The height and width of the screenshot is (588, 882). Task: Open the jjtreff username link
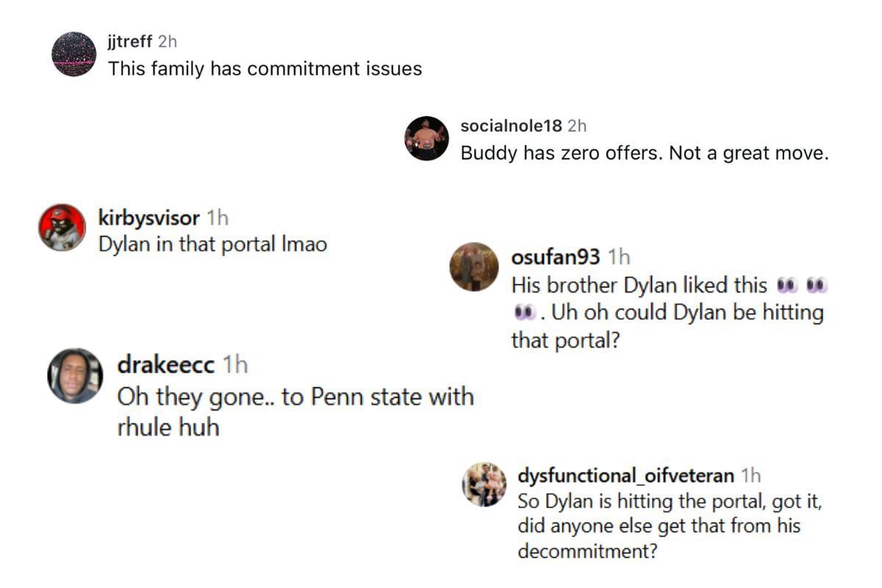(x=130, y=43)
